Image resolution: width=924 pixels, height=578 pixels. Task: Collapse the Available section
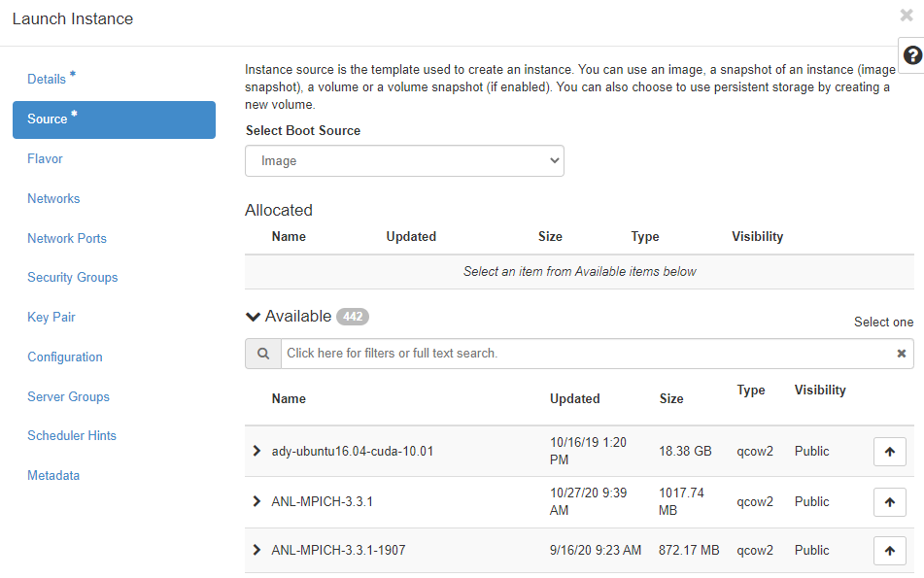point(254,317)
